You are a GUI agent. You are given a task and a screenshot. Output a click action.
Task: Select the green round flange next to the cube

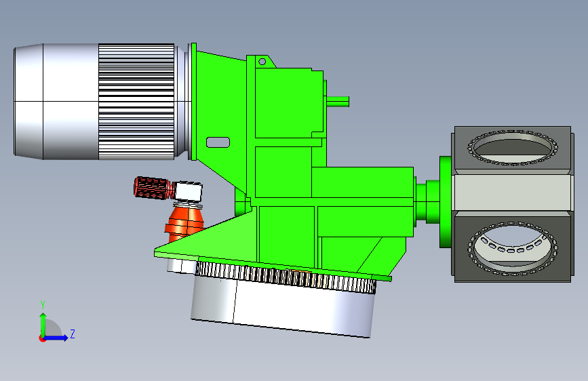pos(445,202)
